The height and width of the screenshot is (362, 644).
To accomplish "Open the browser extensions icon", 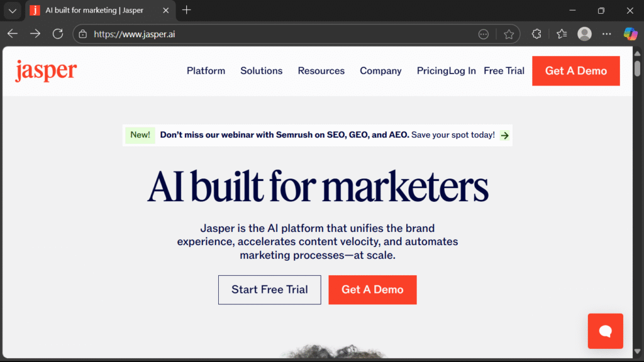I will pos(536,33).
